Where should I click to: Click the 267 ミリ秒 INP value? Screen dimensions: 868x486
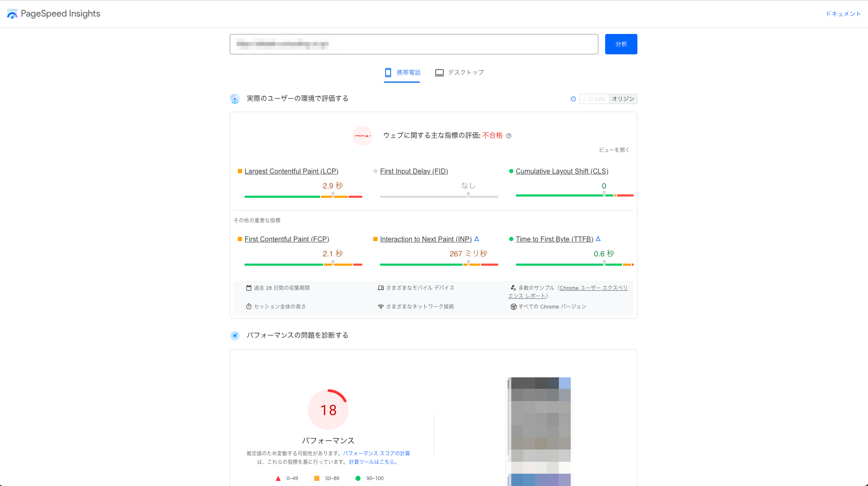tap(468, 253)
